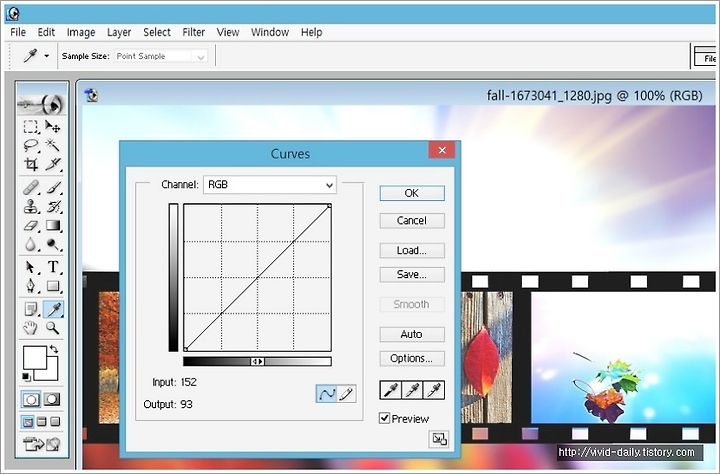Select the Type tool

coord(52,267)
